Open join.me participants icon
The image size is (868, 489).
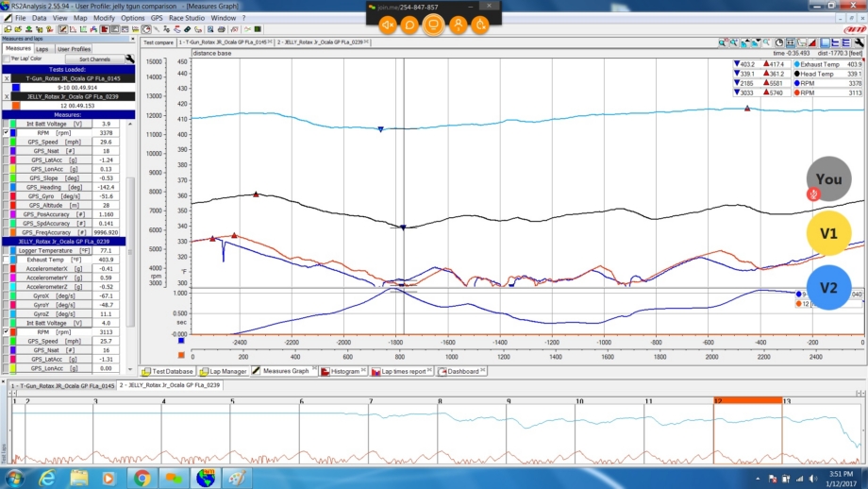click(459, 25)
